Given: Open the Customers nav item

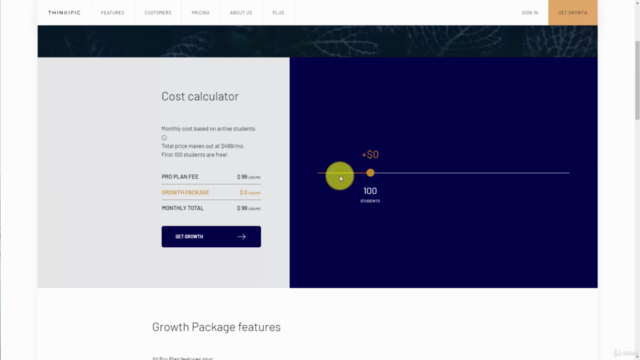Looking at the screenshot, I should click(x=158, y=13).
